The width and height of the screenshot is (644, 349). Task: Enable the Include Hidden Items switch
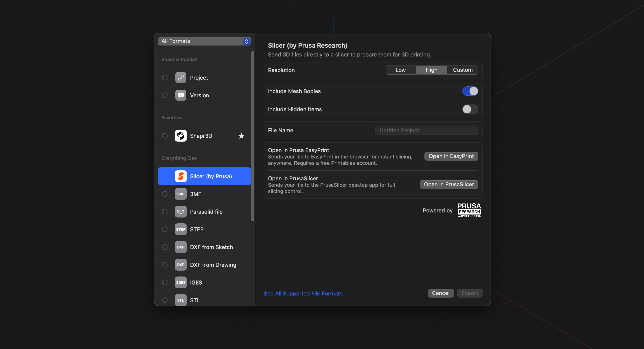click(470, 109)
